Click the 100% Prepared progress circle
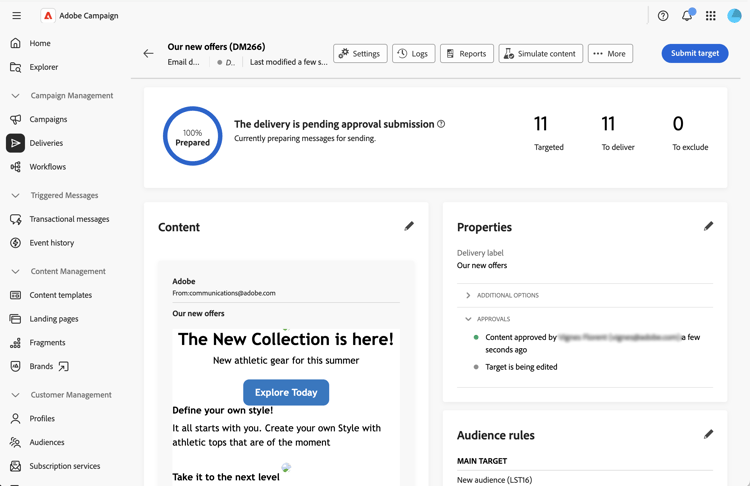750x486 pixels. click(x=192, y=136)
